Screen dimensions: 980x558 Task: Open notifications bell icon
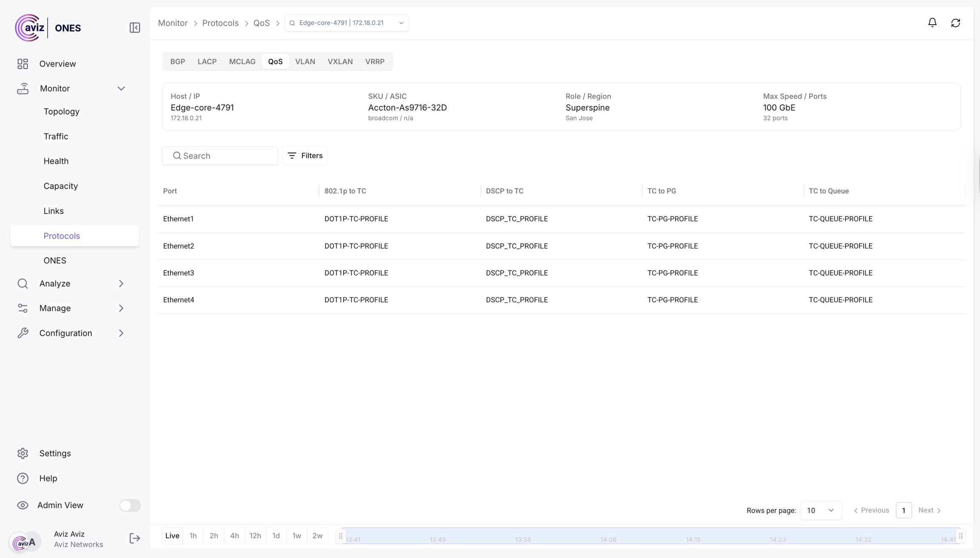932,23
